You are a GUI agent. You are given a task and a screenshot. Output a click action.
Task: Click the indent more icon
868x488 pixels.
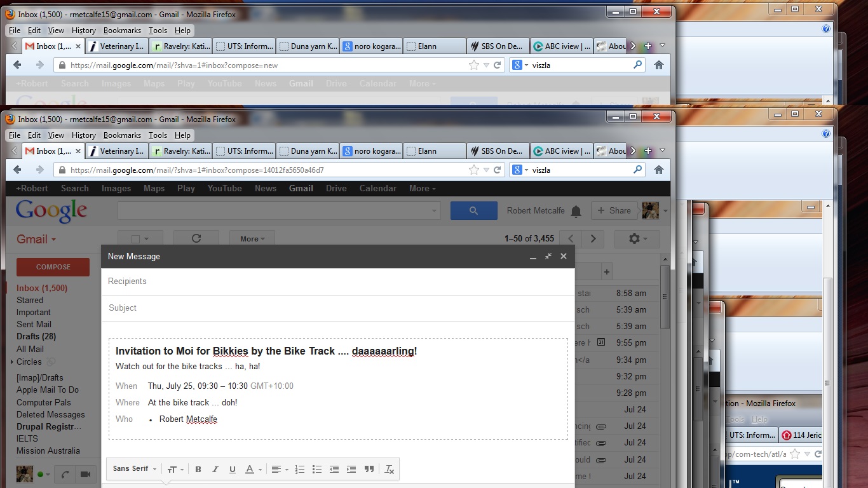tap(351, 470)
